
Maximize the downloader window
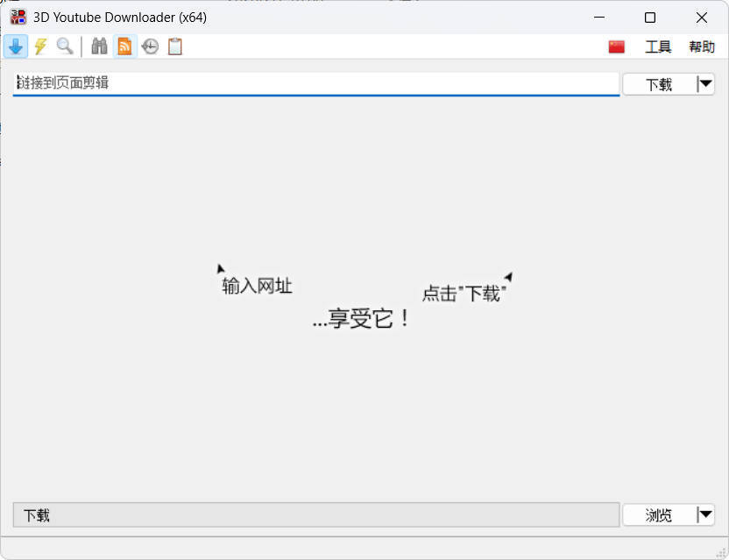tap(650, 18)
